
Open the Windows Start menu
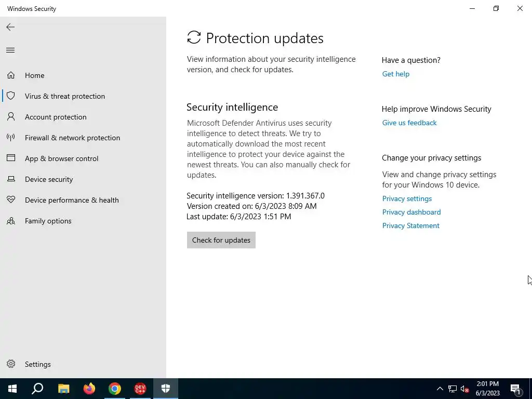12,389
